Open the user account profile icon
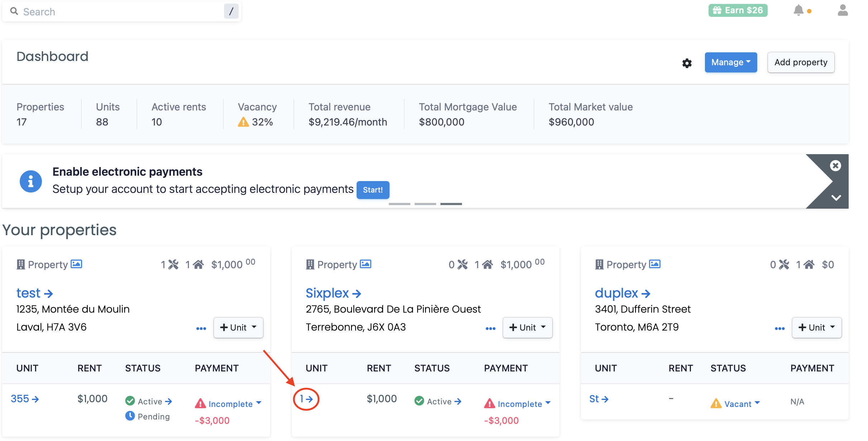 [x=843, y=10]
